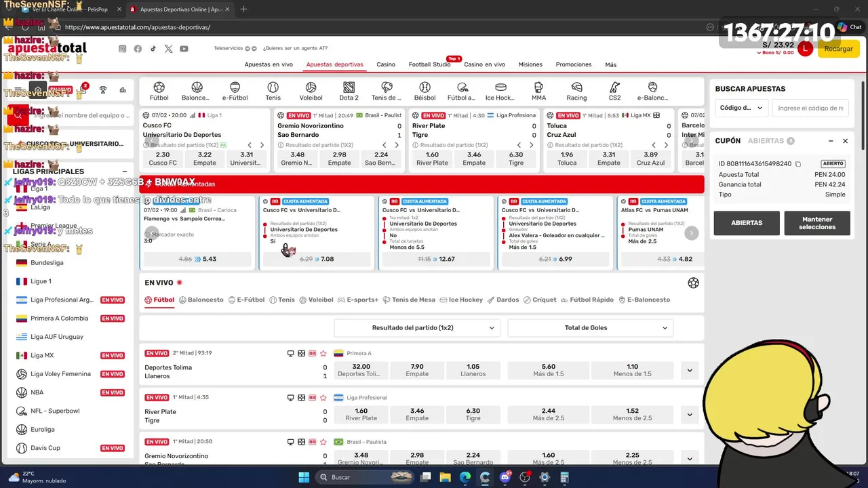This screenshot has height=488, width=868.
Task: Open Microsoft Edge from the taskbar
Action: click(x=465, y=477)
